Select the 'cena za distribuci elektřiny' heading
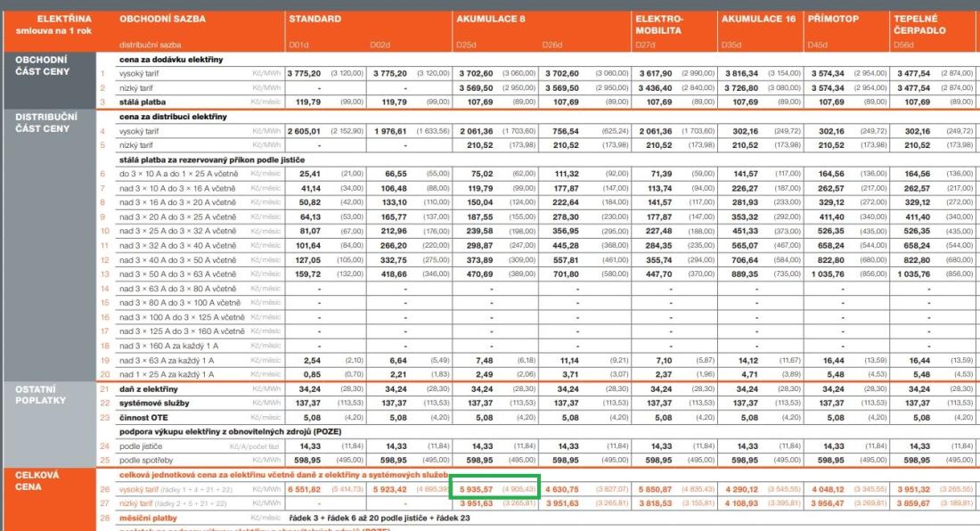 coord(173,116)
